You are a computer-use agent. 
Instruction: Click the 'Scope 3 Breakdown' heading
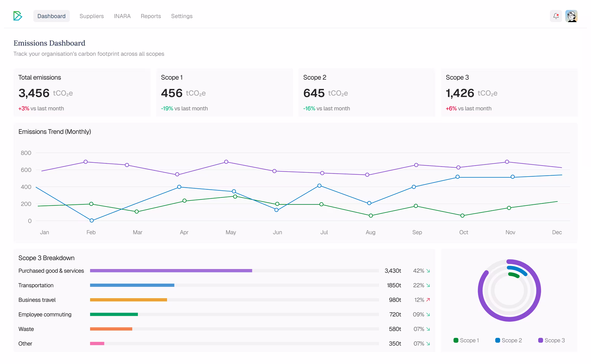46,258
